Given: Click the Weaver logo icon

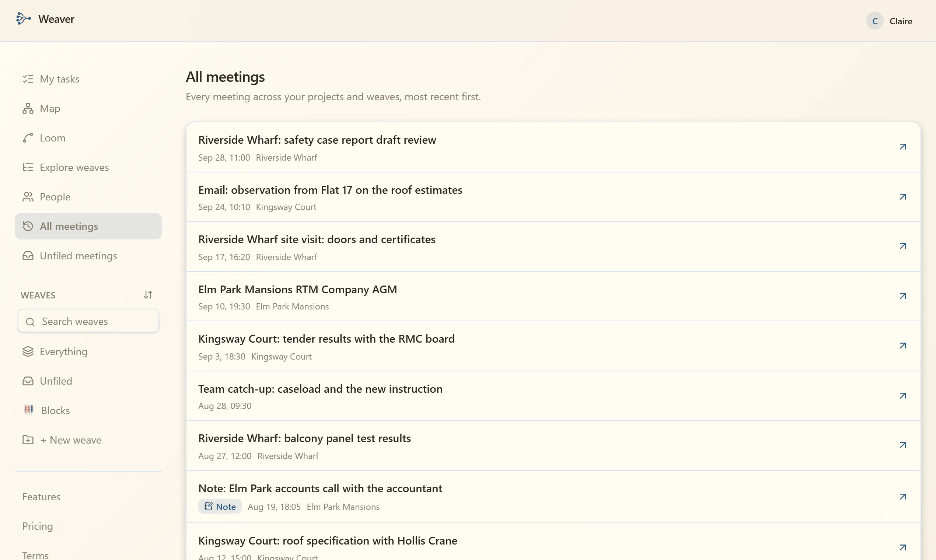Looking at the screenshot, I should tap(24, 18).
